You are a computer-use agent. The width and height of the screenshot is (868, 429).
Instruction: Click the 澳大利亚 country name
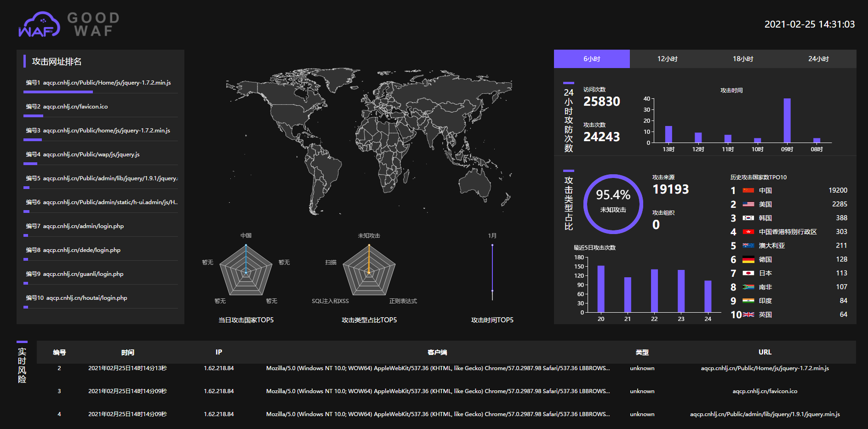(772, 246)
